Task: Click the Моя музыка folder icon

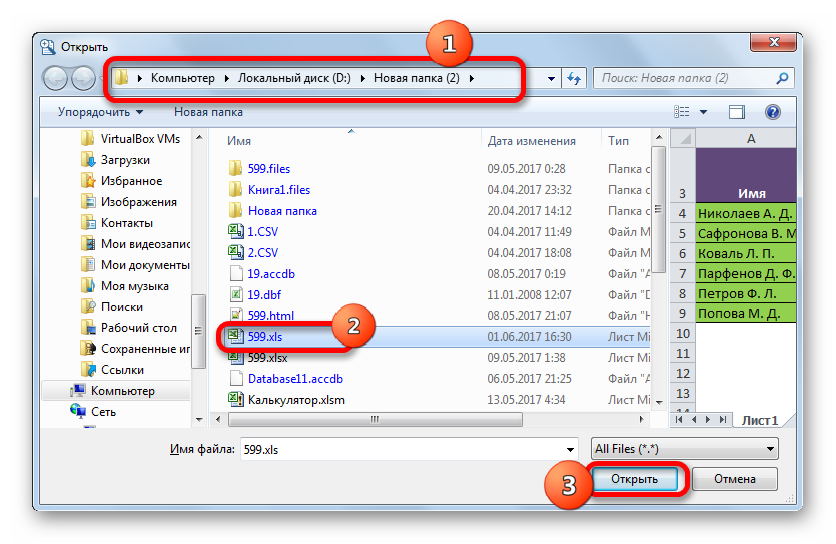Action: click(x=87, y=286)
